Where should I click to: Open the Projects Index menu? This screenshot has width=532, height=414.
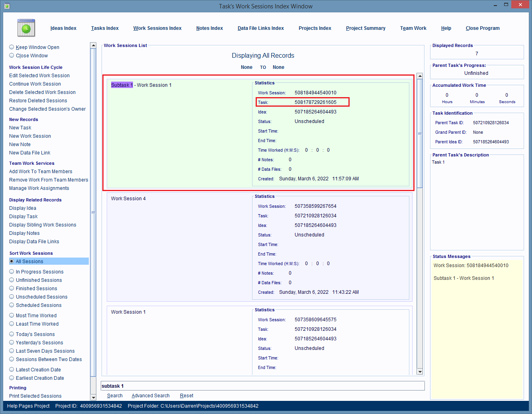(x=315, y=28)
